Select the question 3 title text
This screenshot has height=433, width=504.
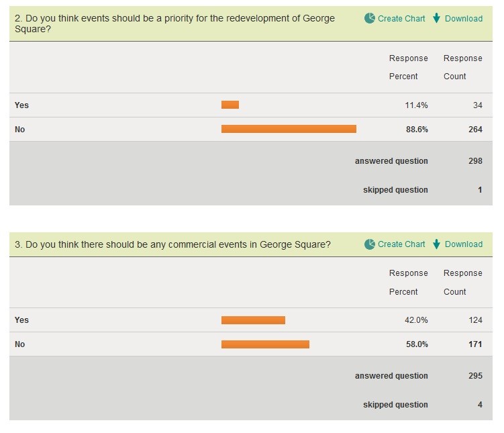coord(172,244)
